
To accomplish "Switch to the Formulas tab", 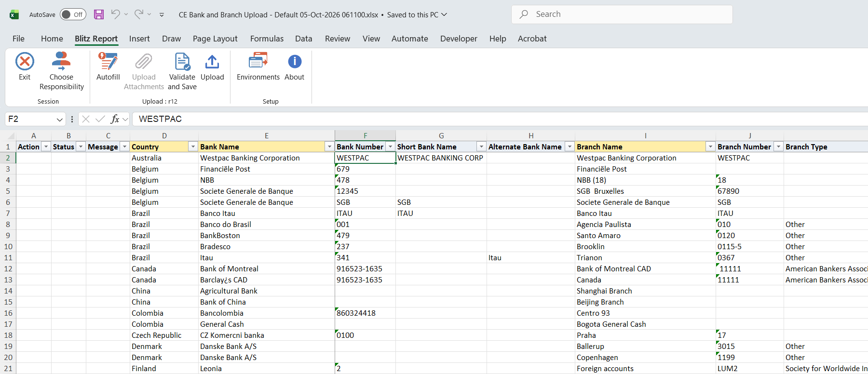I will point(267,39).
